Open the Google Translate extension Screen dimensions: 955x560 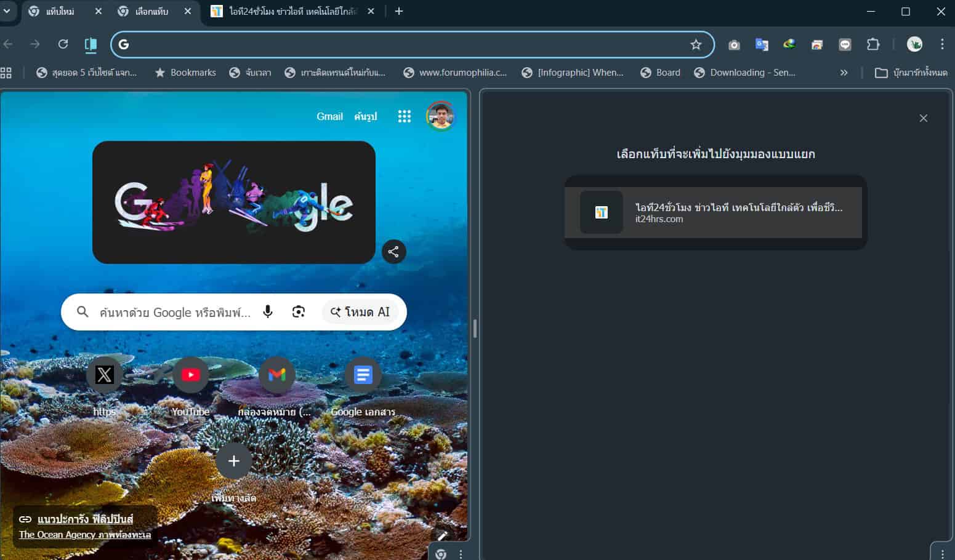(x=762, y=44)
